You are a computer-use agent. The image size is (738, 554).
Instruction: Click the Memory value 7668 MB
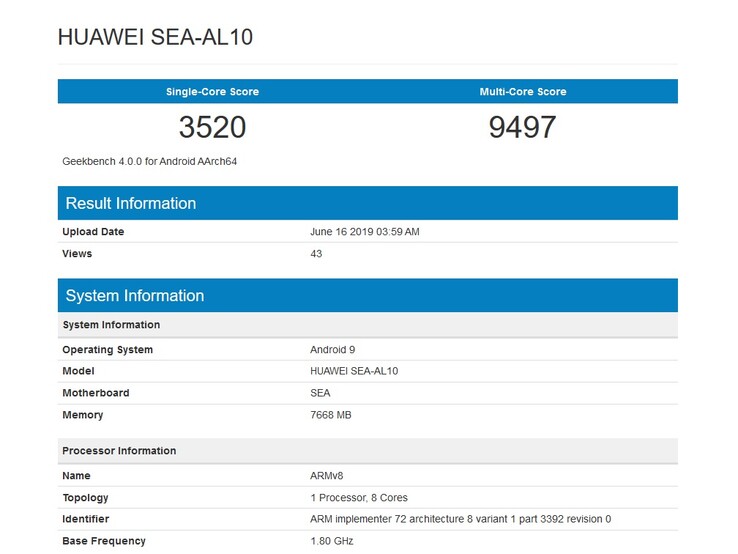tap(331, 415)
